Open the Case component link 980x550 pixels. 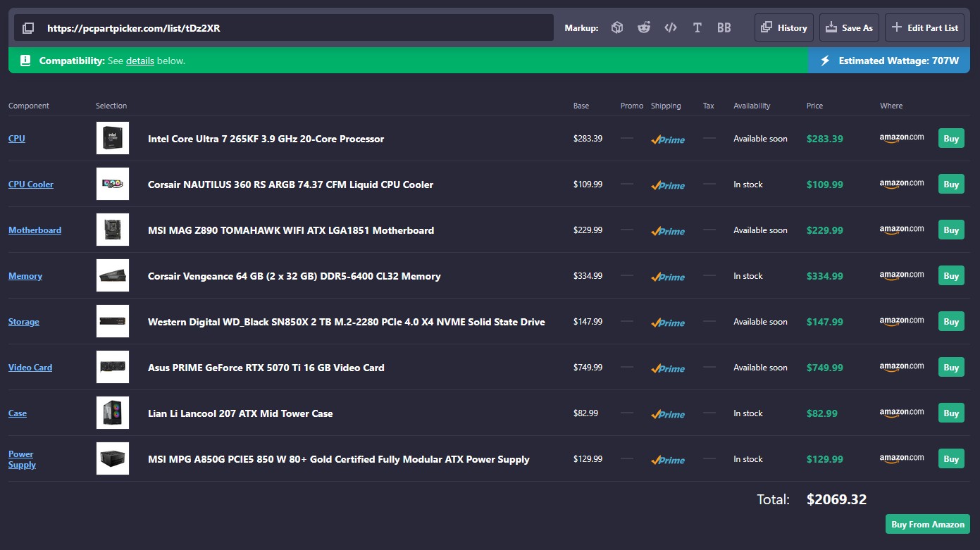(18, 413)
